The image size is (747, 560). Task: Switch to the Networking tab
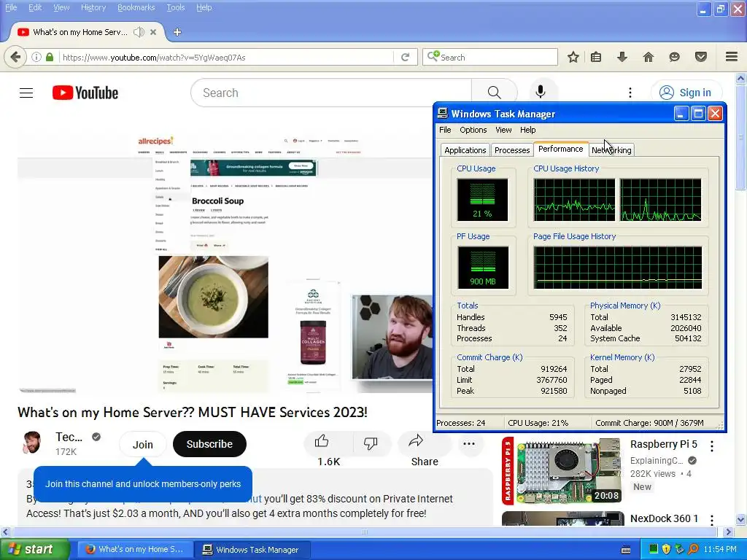612,150
